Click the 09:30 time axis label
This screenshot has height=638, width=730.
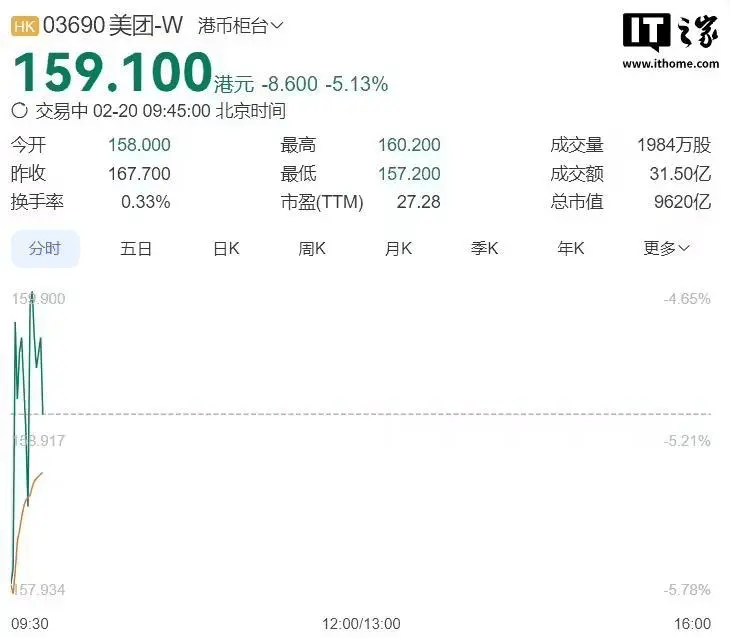[30, 623]
